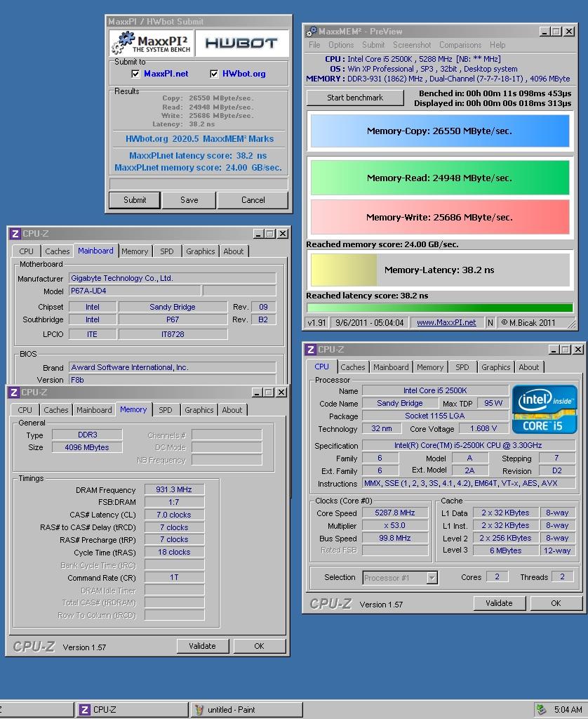Click Validate in CPU-Z Memory window

(x=202, y=646)
